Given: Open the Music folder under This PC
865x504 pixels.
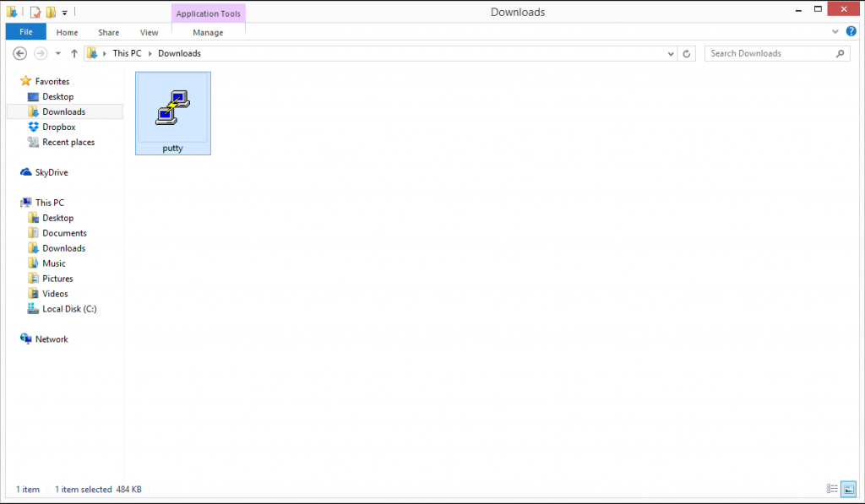Looking at the screenshot, I should [47, 263].
